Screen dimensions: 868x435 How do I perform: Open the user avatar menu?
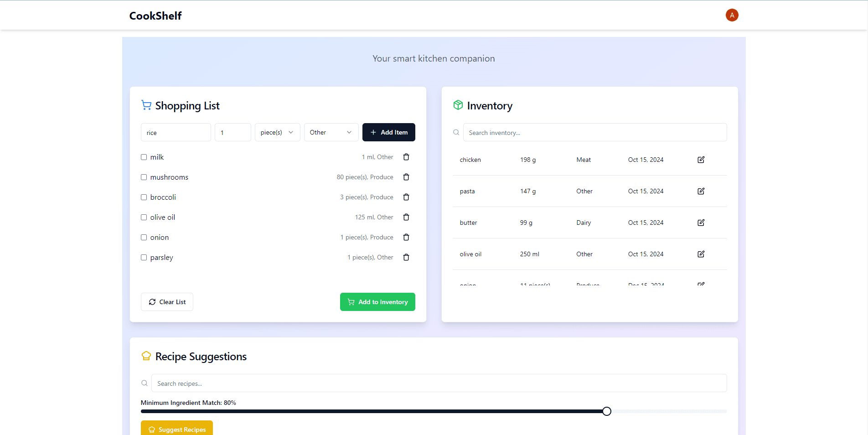click(732, 15)
